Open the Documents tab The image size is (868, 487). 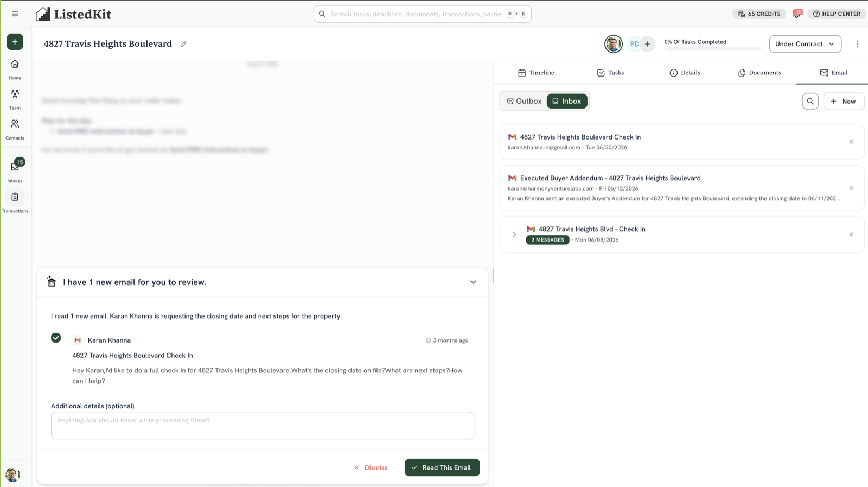pos(759,73)
